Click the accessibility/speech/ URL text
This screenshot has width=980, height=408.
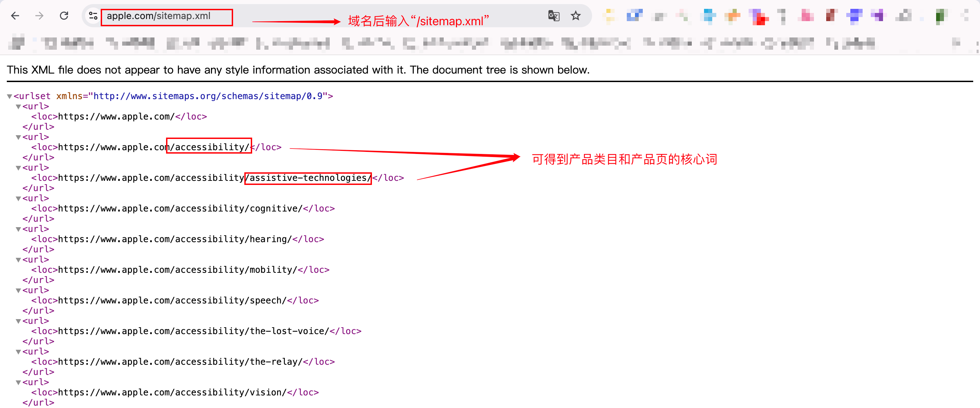pos(172,300)
